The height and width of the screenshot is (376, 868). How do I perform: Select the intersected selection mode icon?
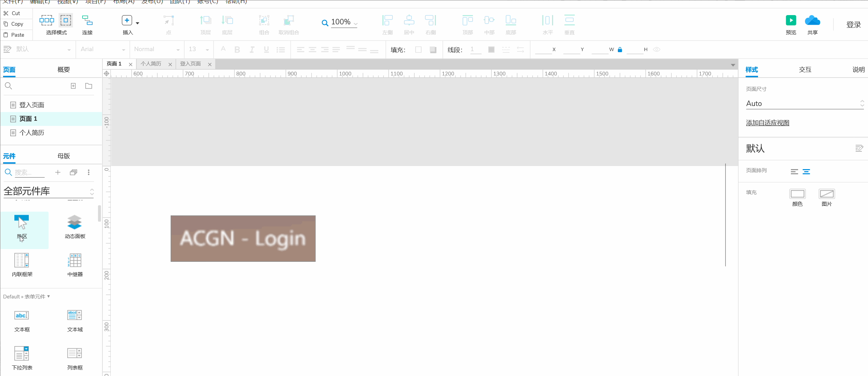pyautogui.click(x=47, y=20)
